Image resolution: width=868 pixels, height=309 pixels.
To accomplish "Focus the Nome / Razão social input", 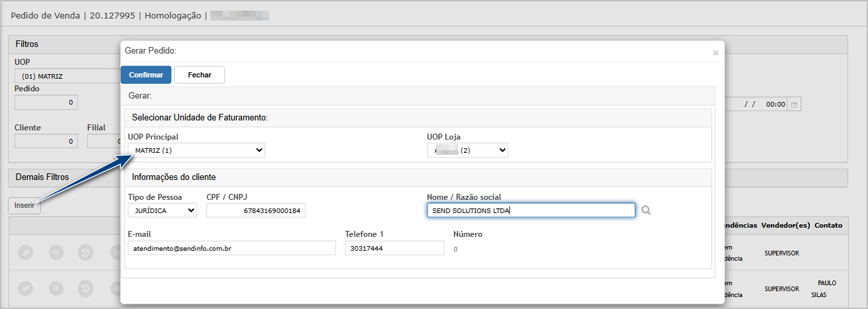I will click(531, 210).
